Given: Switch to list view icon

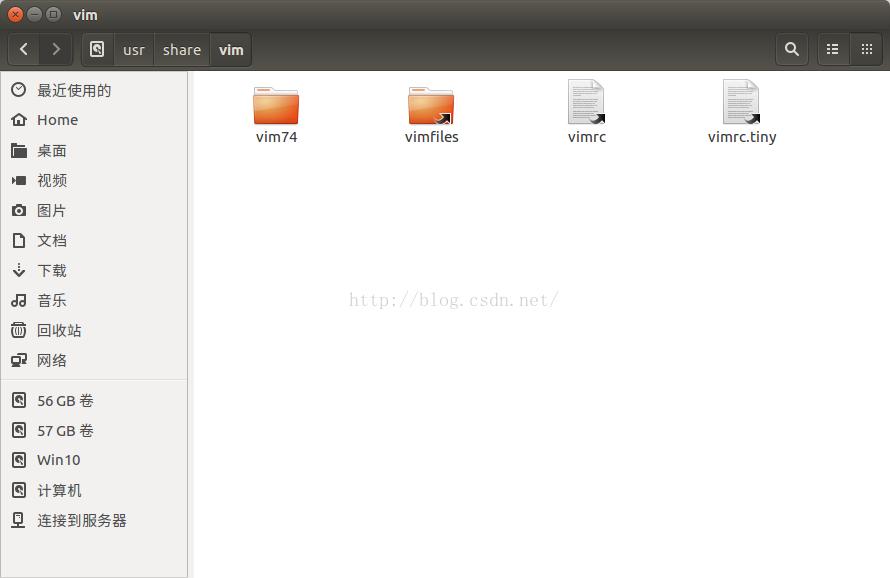Looking at the screenshot, I should 833,49.
